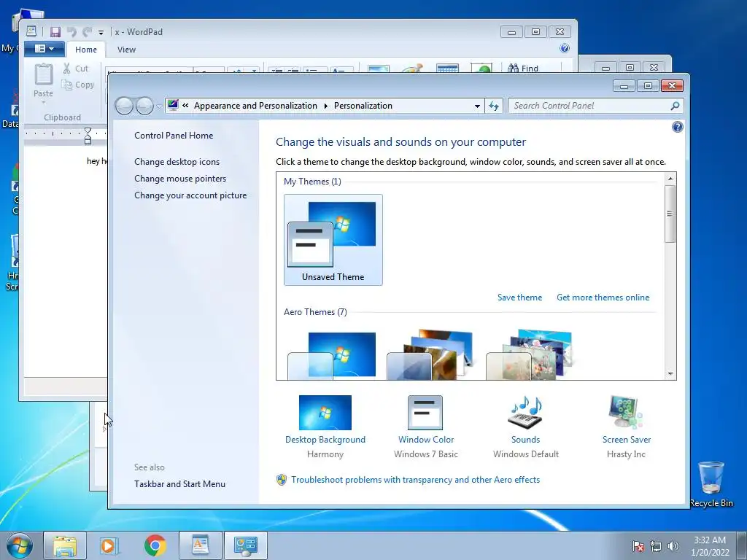
Task: Click the Show desktop strip at taskbar end
Action: pos(742,545)
